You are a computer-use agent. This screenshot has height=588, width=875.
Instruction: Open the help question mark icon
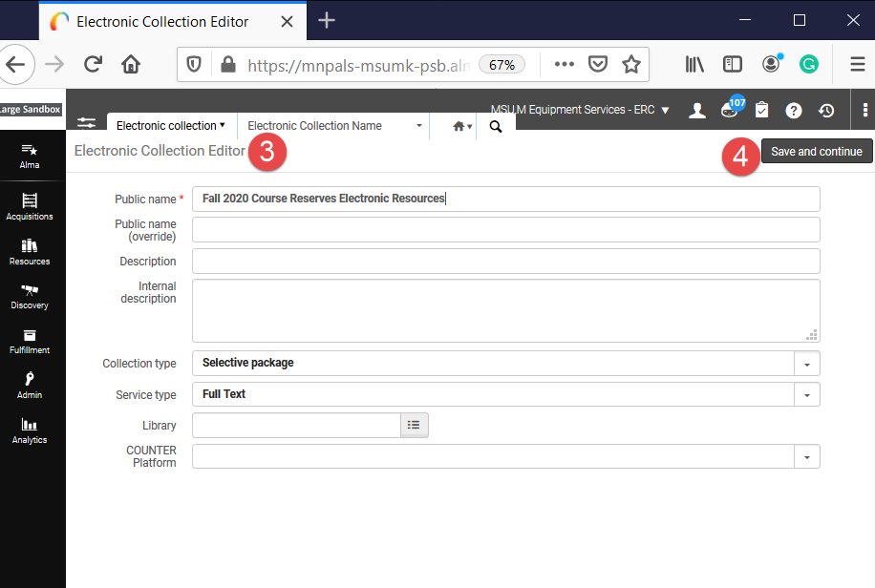tap(794, 111)
